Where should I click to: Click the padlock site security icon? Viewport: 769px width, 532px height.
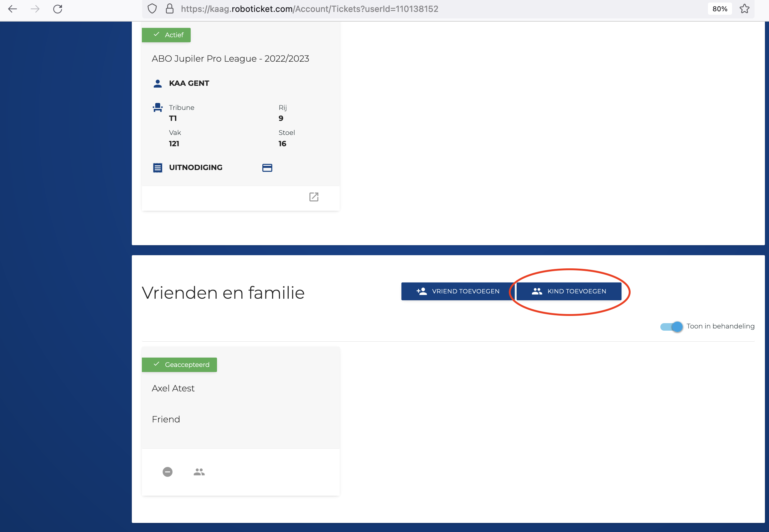point(170,9)
